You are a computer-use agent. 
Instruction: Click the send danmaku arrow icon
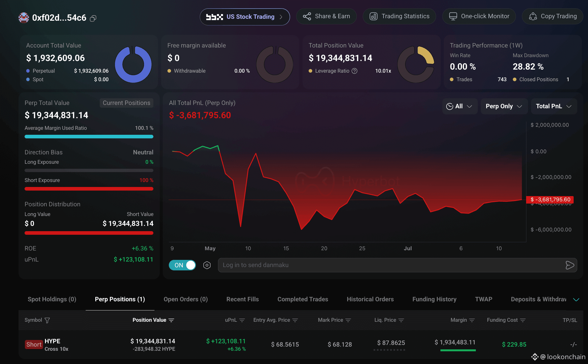click(570, 265)
